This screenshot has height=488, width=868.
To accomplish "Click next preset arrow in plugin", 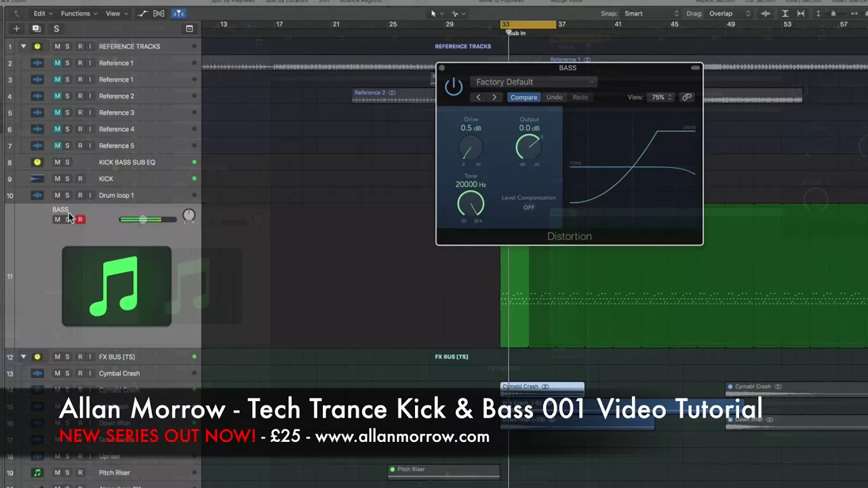I will pyautogui.click(x=494, y=98).
